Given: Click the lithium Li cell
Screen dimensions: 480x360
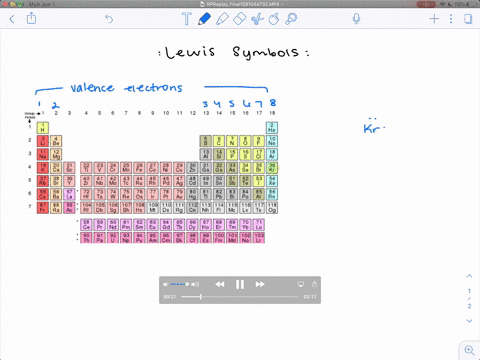Looking at the screenshot, I should click(43, 141).
